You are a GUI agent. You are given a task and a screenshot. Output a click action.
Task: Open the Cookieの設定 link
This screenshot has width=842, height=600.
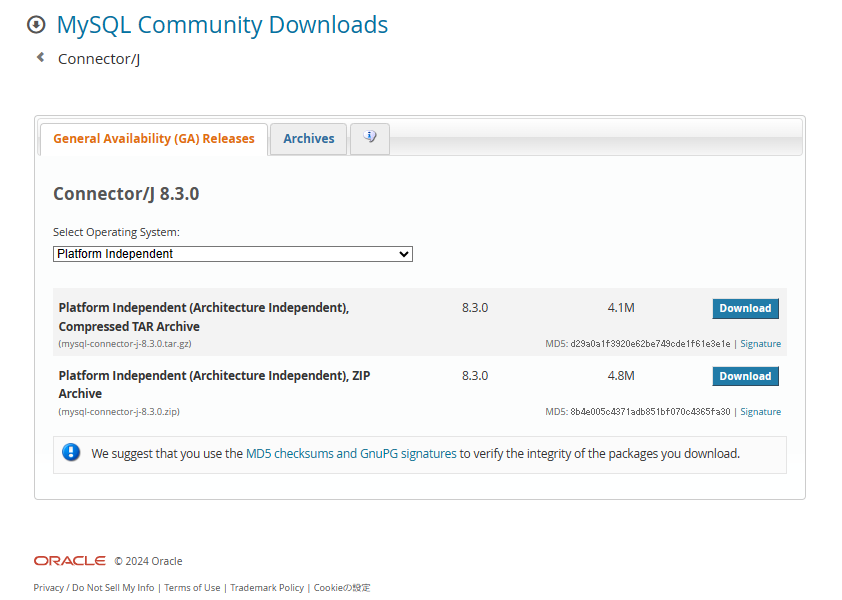(x=341, y=587)
